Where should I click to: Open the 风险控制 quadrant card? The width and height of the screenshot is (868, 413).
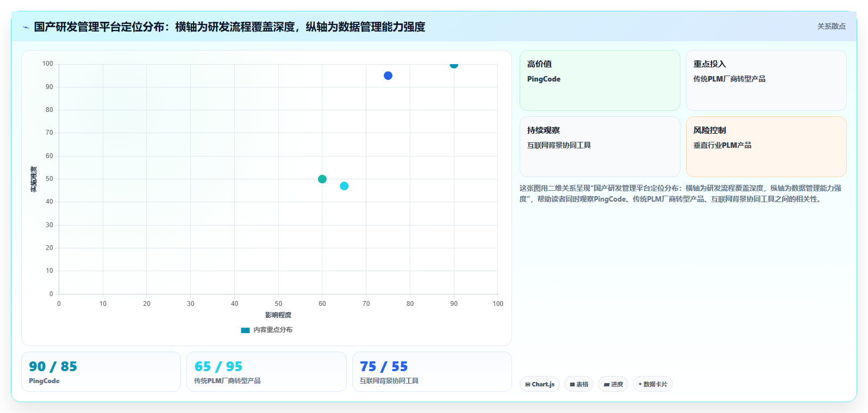tap(766, 147)
